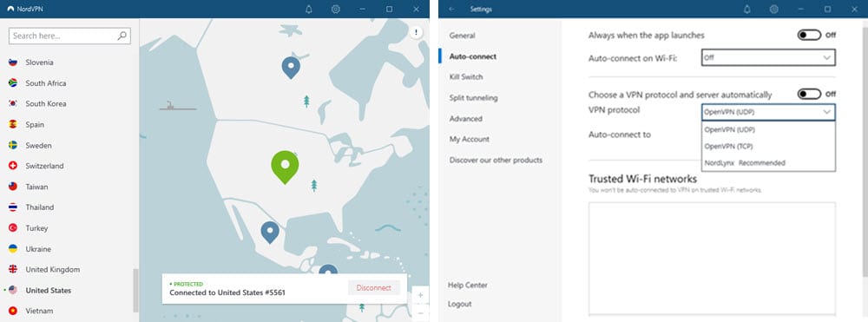Open the Split tunneling settings tab
Viewport: 868px width, 322px height.
click(473, 98)
